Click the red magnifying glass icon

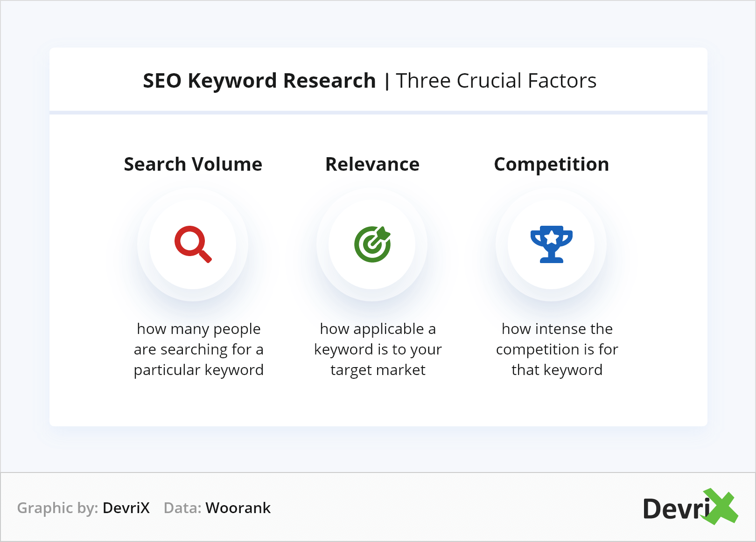coord(193,244)
